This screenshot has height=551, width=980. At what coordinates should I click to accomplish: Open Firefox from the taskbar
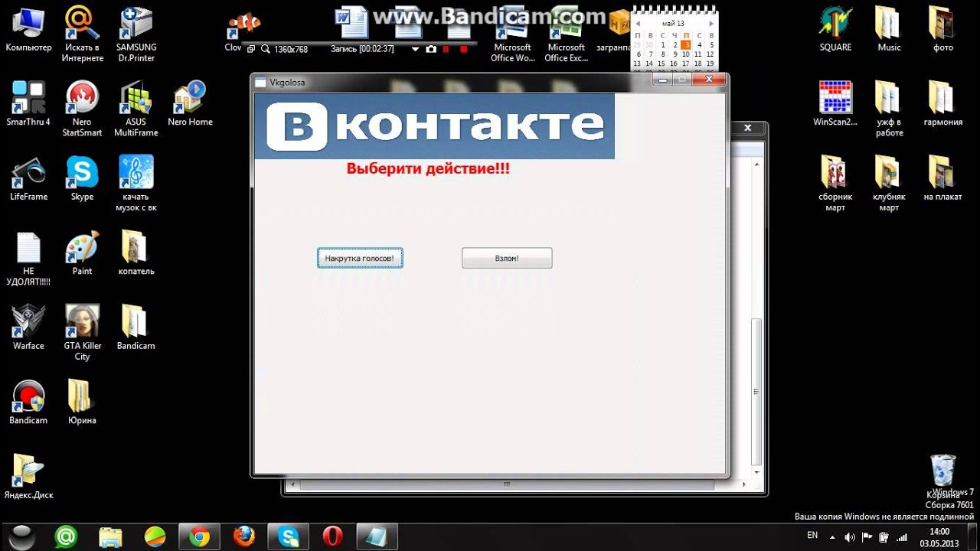(x=244, y=536)
